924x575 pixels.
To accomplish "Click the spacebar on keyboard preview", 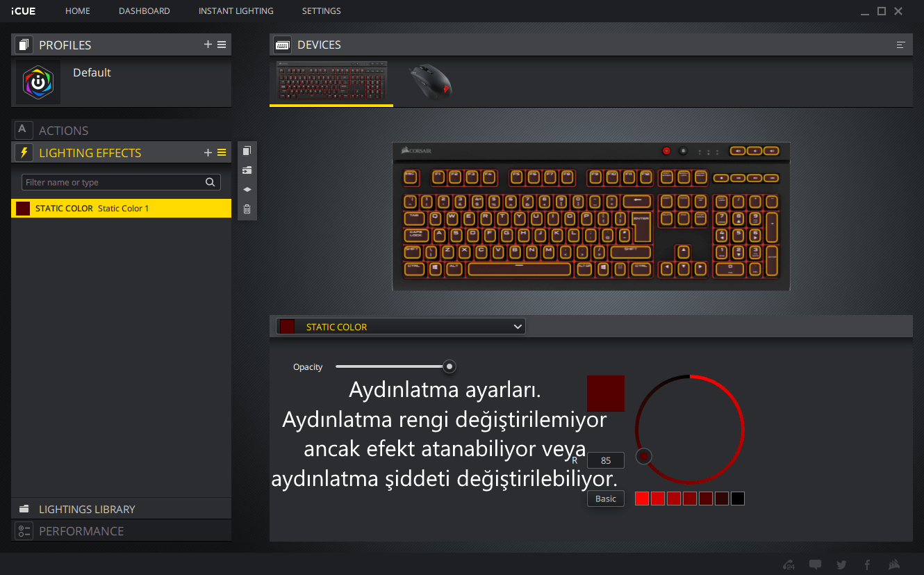I will pyautogui.click(x=520, y=268).
